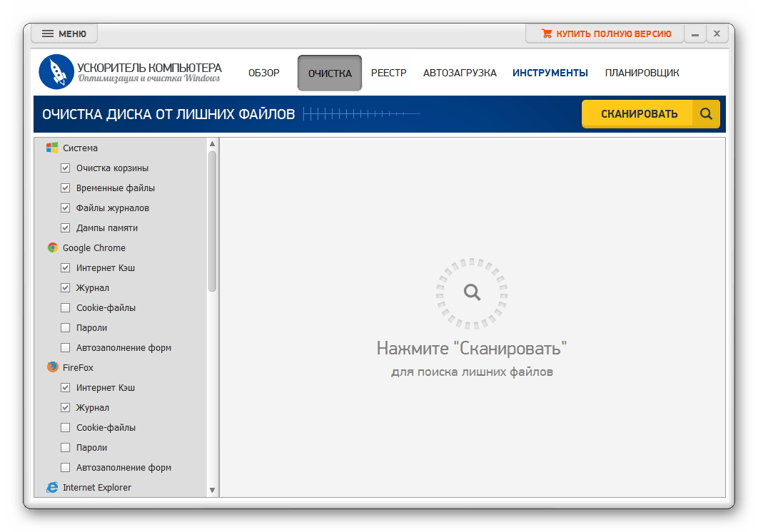The width and height of the screenshot is (758, 532).
Task: Enable Chrome Пароли checkbox
Action: click(65, 327)
